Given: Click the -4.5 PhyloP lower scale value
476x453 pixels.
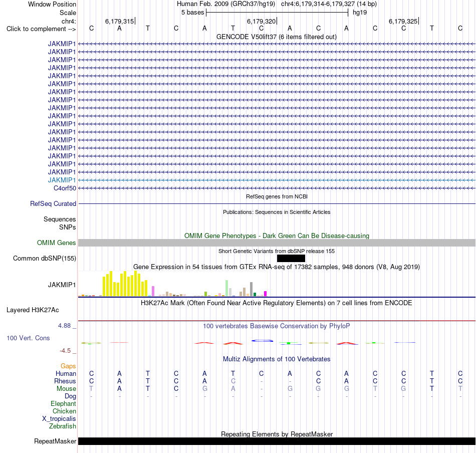Looking at the screenshot, I should tap(65, 351).
